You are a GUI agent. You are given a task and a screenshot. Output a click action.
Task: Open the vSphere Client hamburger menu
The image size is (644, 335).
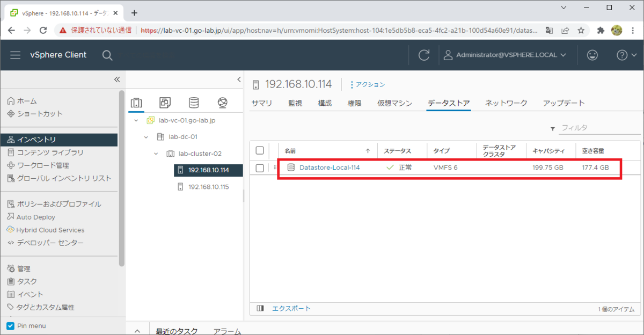click(15, 55)
